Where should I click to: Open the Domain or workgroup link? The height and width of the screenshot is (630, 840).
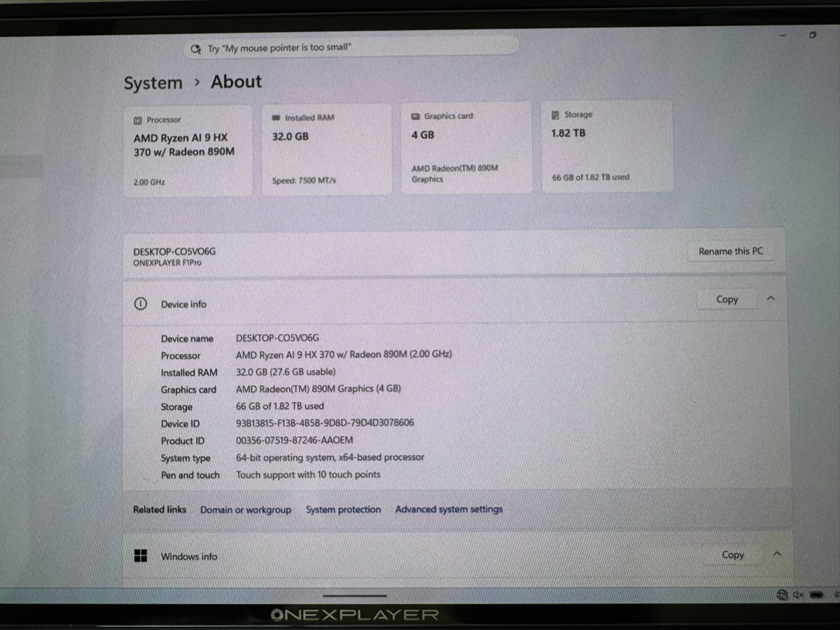pyautogui.click(x=246, y=510)
